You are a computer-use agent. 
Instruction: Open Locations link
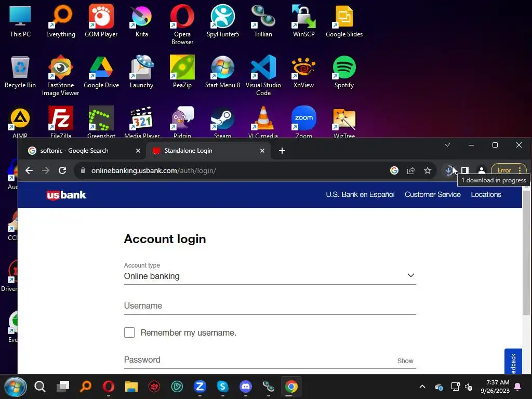(486, 194)
